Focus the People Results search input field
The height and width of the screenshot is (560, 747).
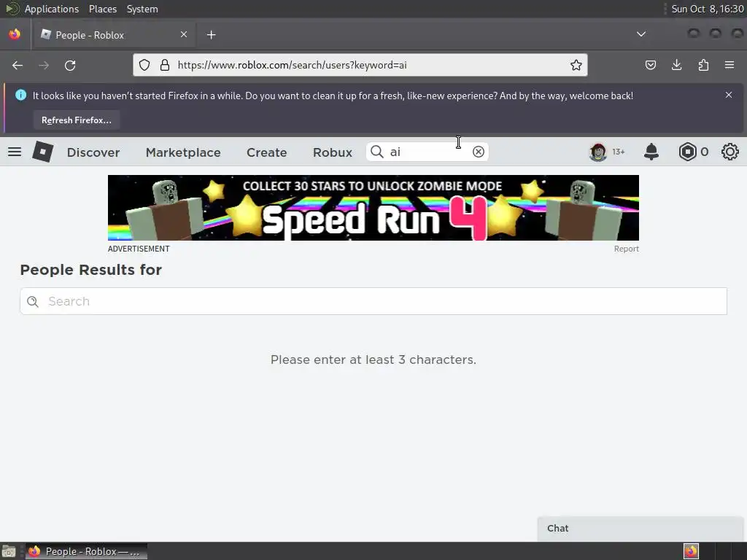pyautogui.click(x=373, y=301)
